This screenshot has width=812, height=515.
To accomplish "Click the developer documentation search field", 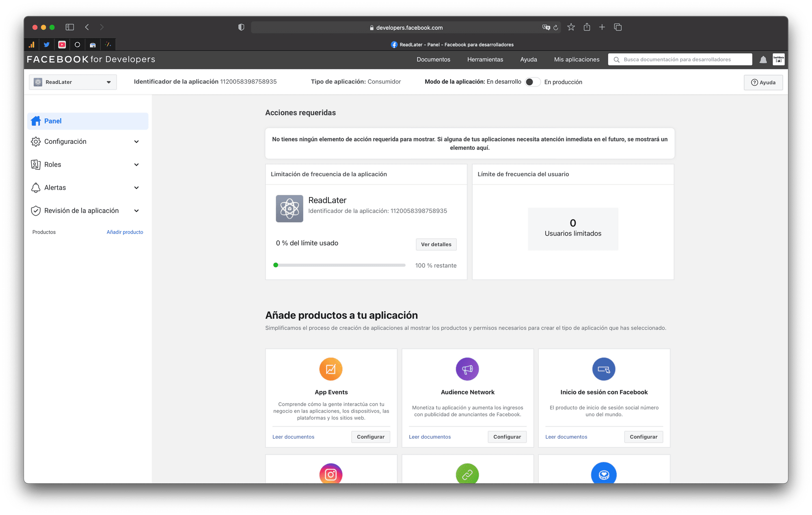I will [x=680, y=60].
